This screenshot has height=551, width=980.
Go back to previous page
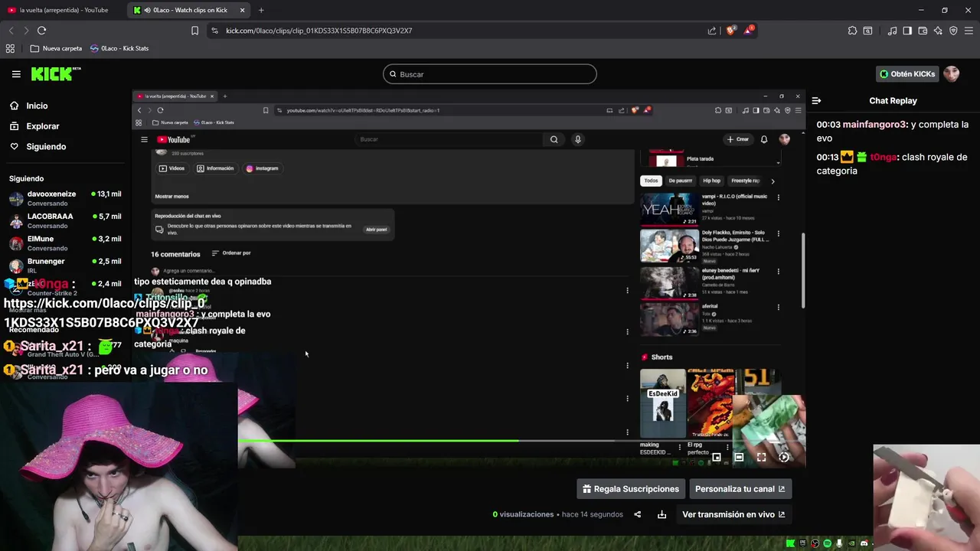pos(11,31)
